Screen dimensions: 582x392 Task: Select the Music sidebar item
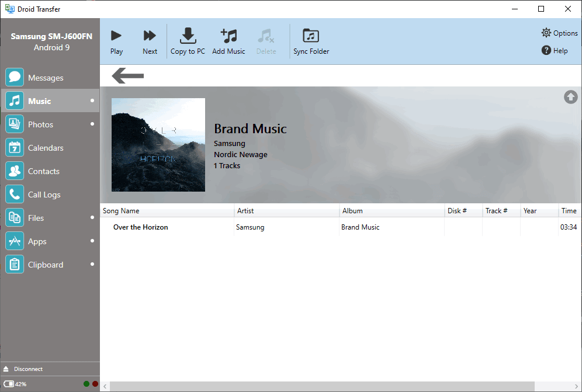point(50,100)
